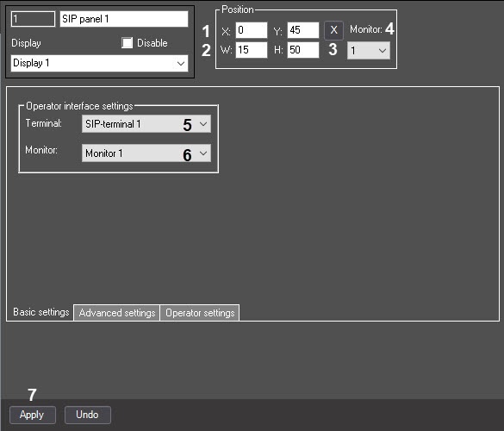Image resolution: width=504 pixels, height=431 pixels.
Task: Click the X position button
Action: tap(333, 30)
